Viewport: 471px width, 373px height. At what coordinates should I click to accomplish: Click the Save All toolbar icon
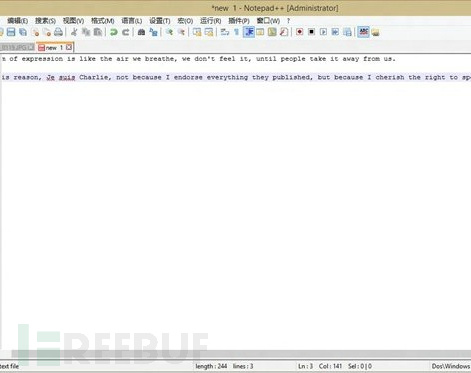point(23,32)
